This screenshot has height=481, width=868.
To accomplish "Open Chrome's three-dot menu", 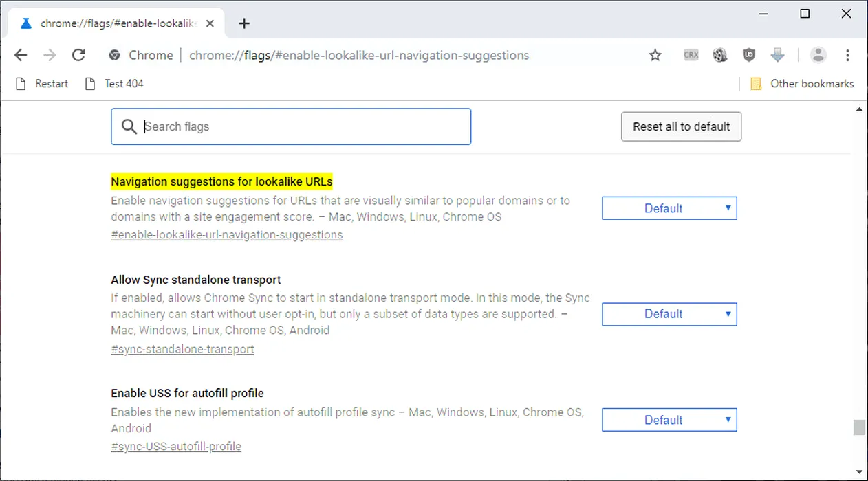I will pos(847,55).
